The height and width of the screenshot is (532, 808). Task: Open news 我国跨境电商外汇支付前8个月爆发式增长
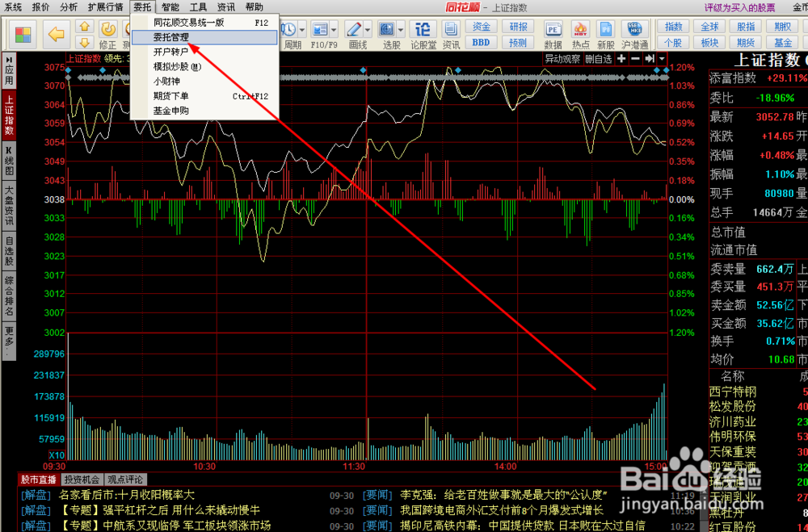tap(502, 510)
